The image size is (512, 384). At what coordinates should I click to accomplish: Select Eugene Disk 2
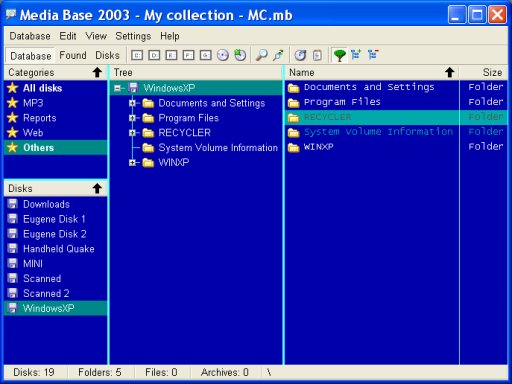pyautogui.click(x=55, y=234)
